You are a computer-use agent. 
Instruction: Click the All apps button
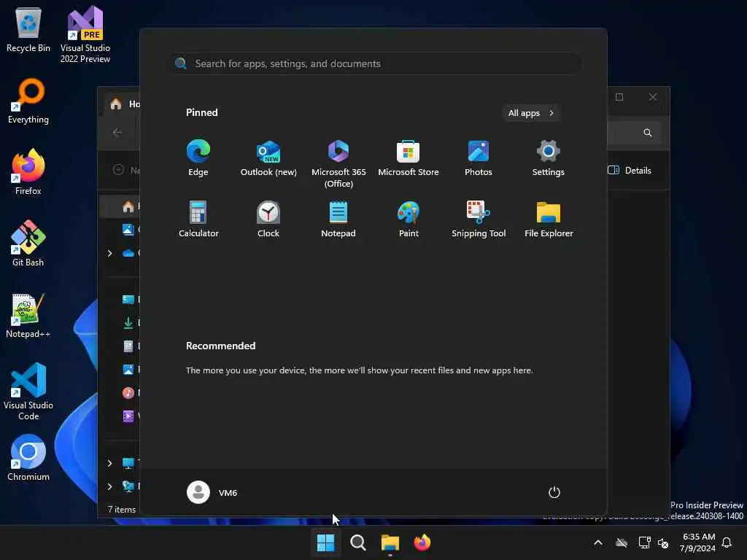(x=531, y=113)
